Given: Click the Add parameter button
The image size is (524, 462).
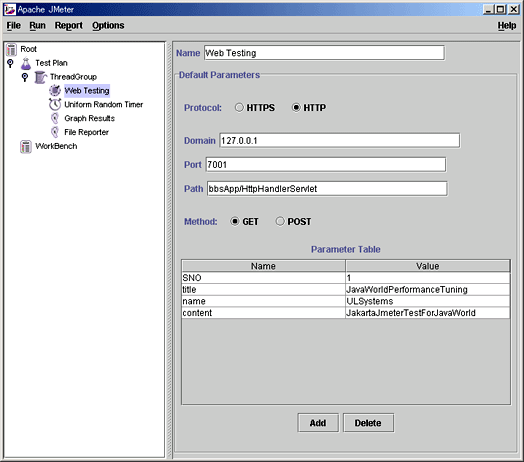Looking at the screenshot, I should (x=318, y=423).
